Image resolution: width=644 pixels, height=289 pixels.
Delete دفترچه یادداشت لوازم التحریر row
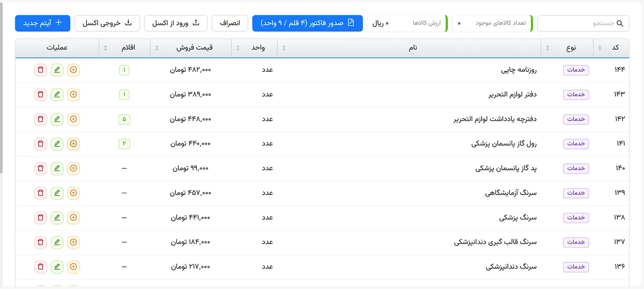tap(40, 119)
